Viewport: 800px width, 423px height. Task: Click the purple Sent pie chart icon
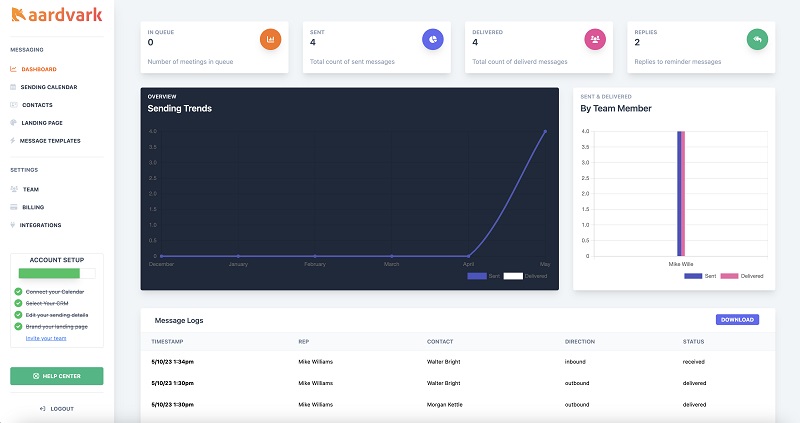pos(432,39)
